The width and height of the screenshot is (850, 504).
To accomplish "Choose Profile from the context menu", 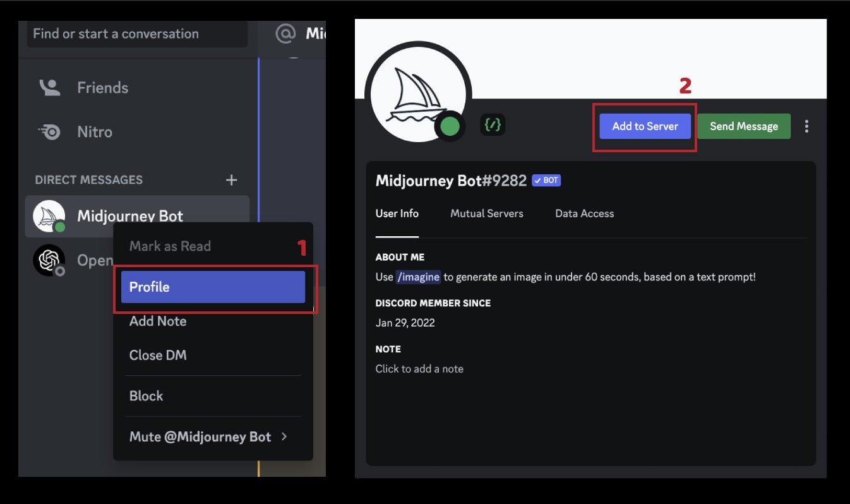I will (x=213, y=287).
